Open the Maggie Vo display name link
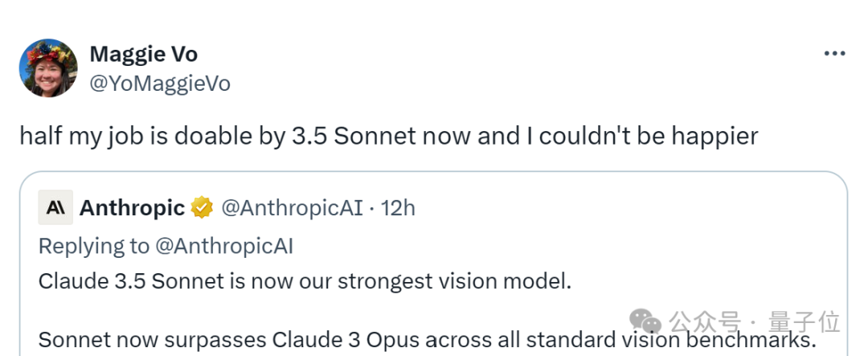The width and height of the screenshot is (868, 356). [143, 54]
